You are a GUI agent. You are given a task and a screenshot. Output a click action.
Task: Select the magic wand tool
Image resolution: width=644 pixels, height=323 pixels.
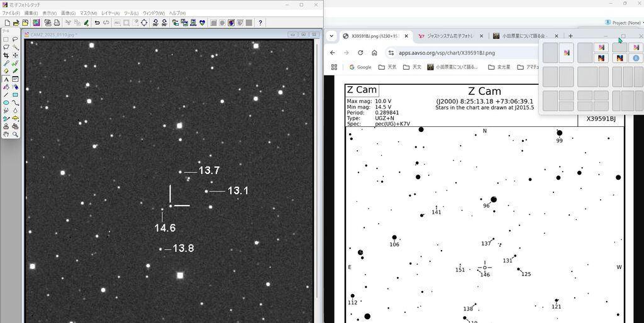(x=15, y=47)
